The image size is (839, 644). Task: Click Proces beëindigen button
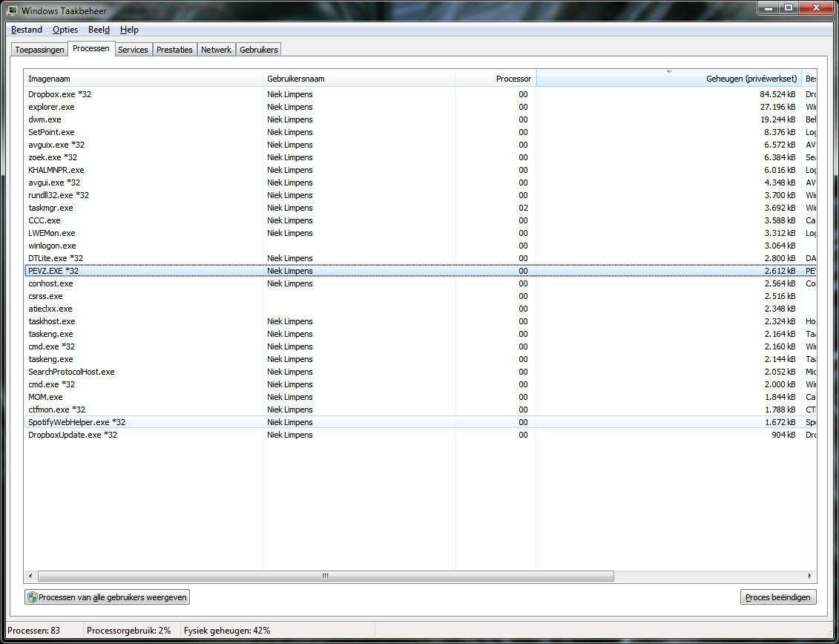(x=778, y=597)
